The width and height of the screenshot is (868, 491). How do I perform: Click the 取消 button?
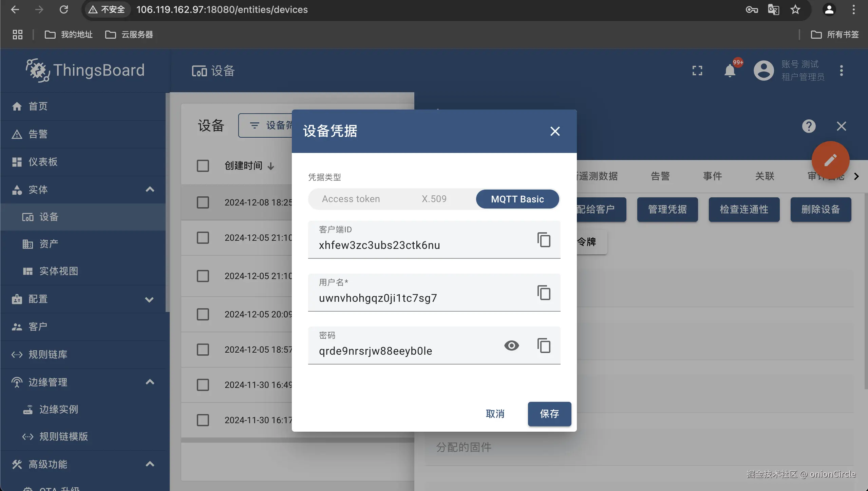click(495, 414)
